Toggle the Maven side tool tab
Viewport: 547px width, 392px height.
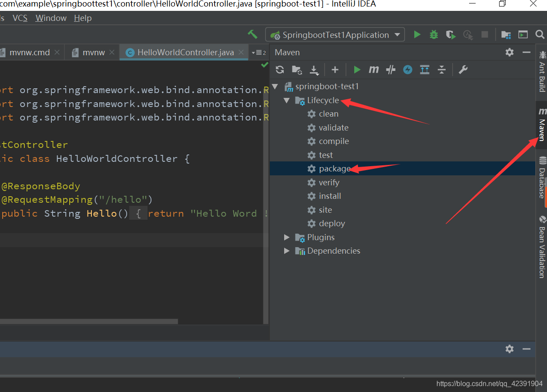[541, 124]
